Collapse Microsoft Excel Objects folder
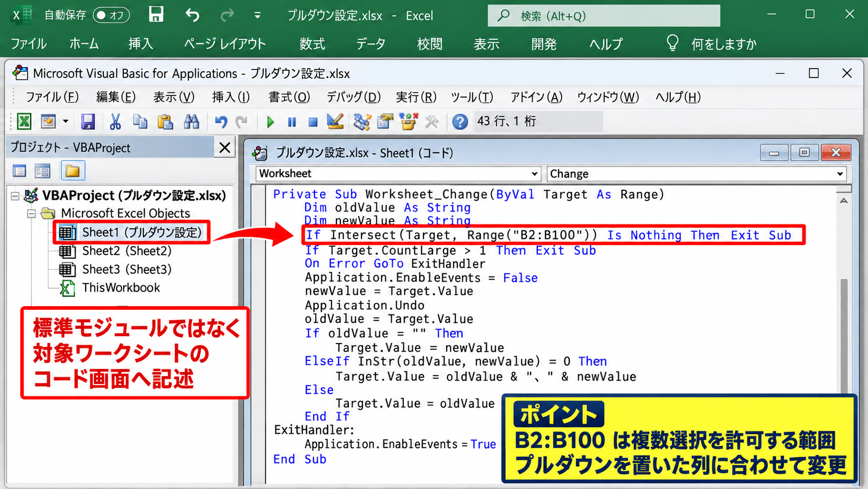 click(x=31, y=214)
